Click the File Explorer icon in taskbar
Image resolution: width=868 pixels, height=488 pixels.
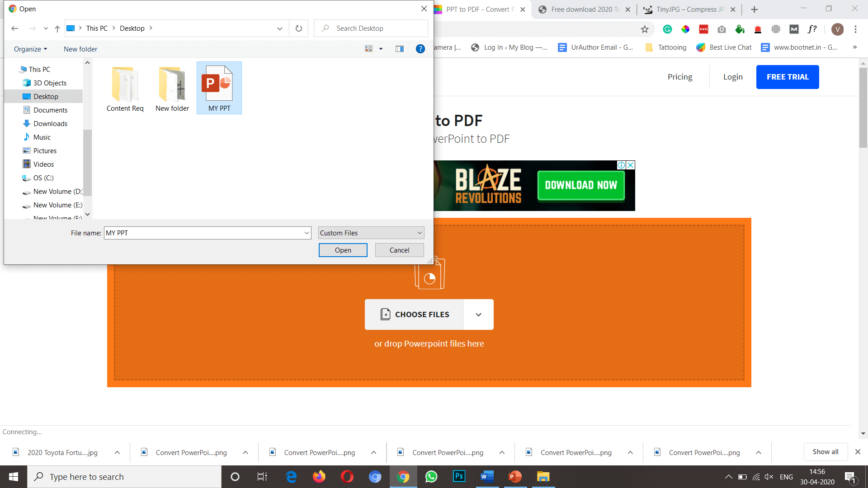tap(544, 476)
